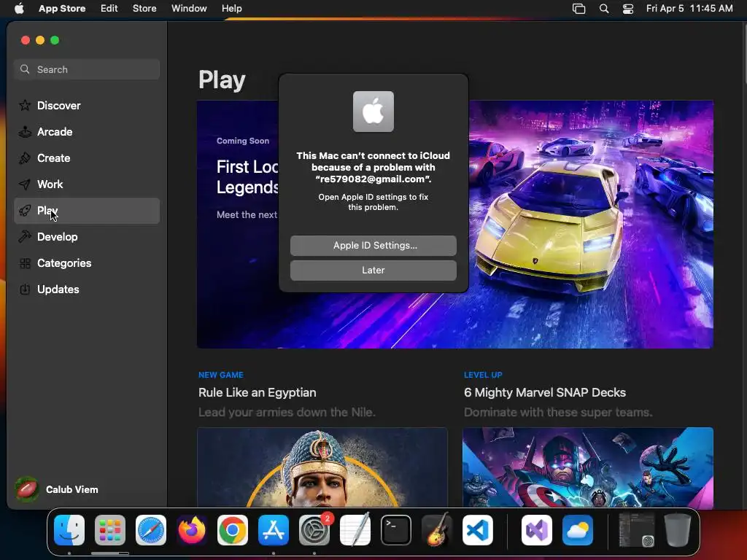Open Visual Studio Code from the Dock
The height and width of the screenshot is (560, 747).
point(478,530)
